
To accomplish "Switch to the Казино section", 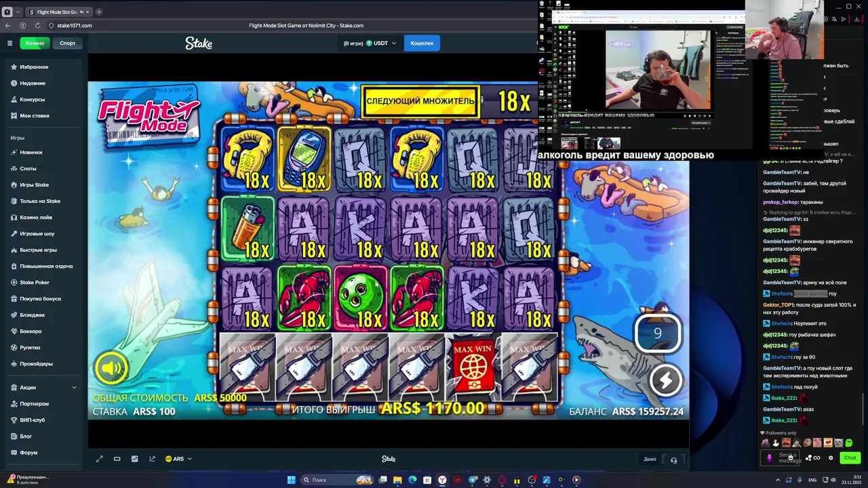I will pyautogui.click(x=35, y=43).
